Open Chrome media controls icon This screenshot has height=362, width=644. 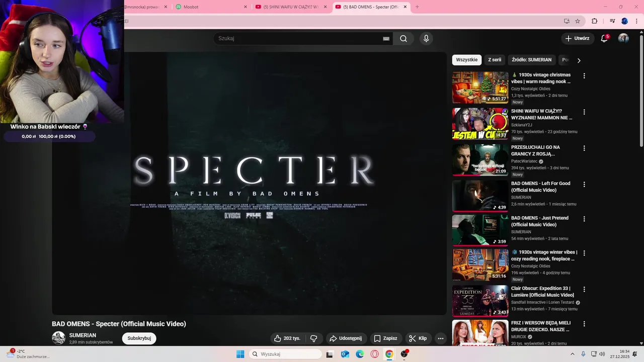tap(612, 21)
